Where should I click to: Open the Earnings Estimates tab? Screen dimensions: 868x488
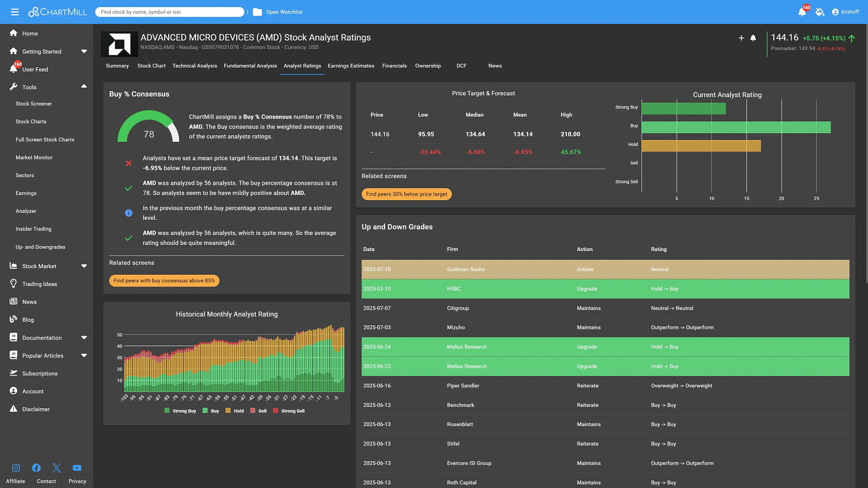click(351, 66)
